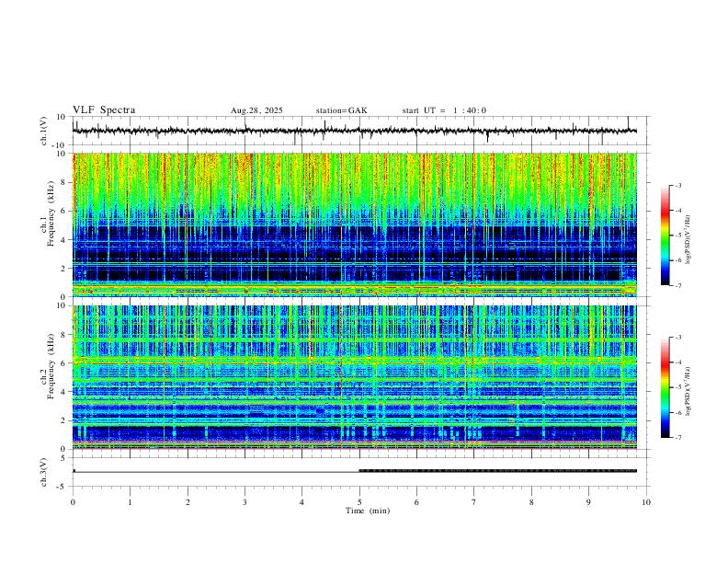
Task: Click time axis tick label '3'
Action: [245, 502]
